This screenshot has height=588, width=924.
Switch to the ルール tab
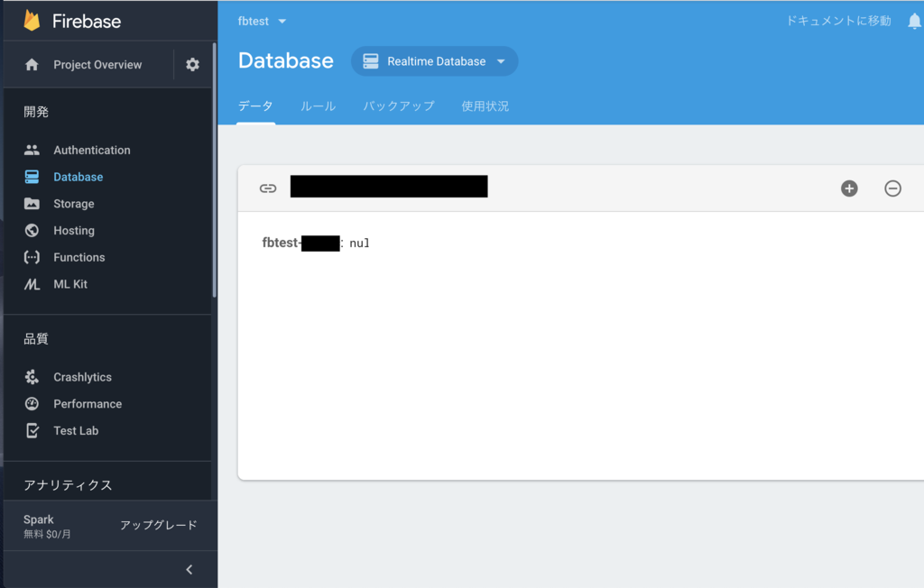(x=319, y=106)
